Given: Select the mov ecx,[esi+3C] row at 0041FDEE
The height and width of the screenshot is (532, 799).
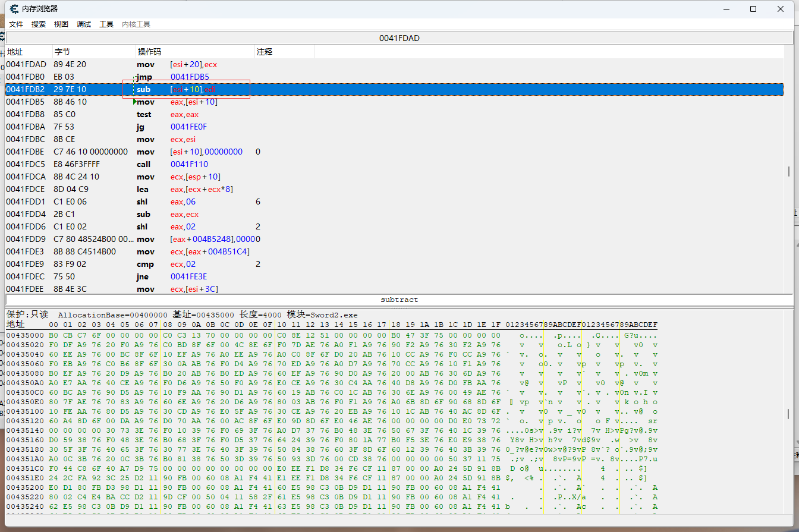Looking at the screenshot, I should coord(394,288).
